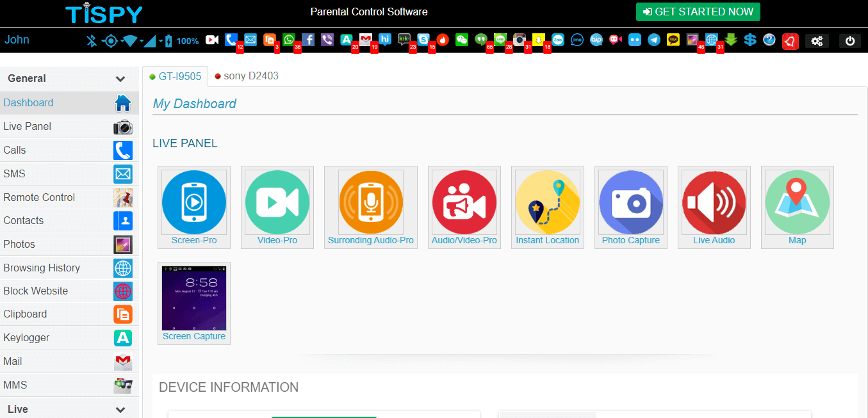This screenshot has height=418, width=868.
Task: Open BiP icon in top toolbar
Action: [596, 40]
